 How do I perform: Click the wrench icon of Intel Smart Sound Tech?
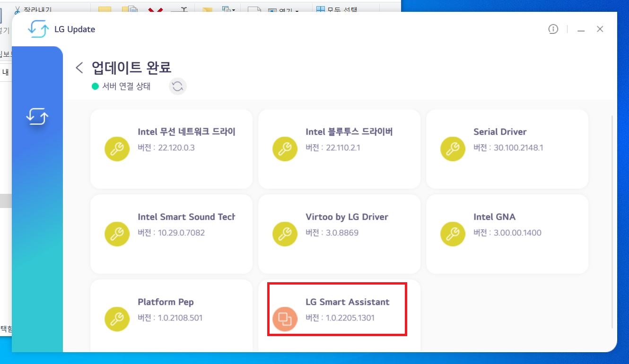(x=117, y=234)
